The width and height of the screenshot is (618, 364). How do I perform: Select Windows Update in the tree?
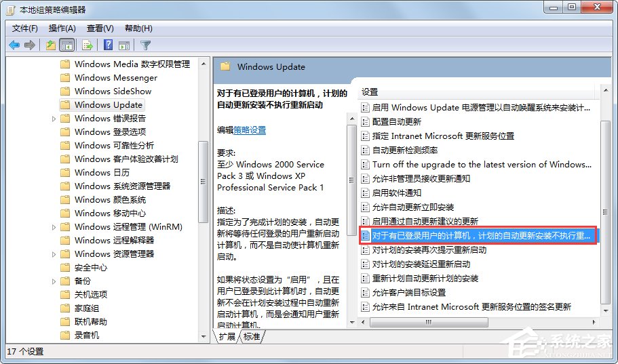tap(109, 105)
